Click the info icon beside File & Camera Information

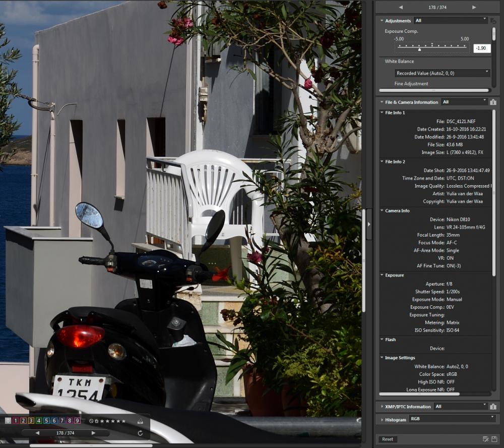(x=493, y=102)
